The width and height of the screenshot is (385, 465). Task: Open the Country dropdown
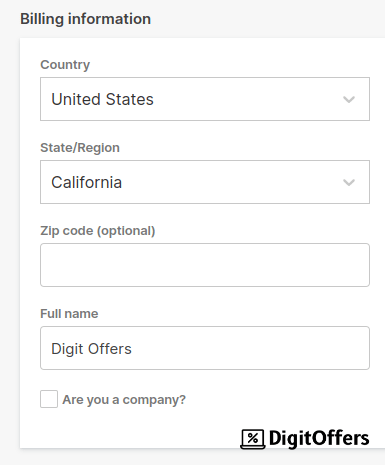coord(205,99)
